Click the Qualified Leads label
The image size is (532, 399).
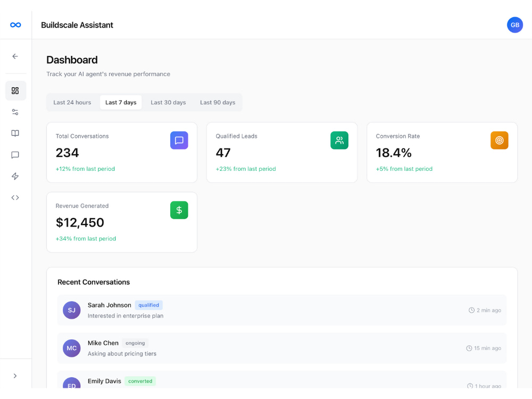237,136
